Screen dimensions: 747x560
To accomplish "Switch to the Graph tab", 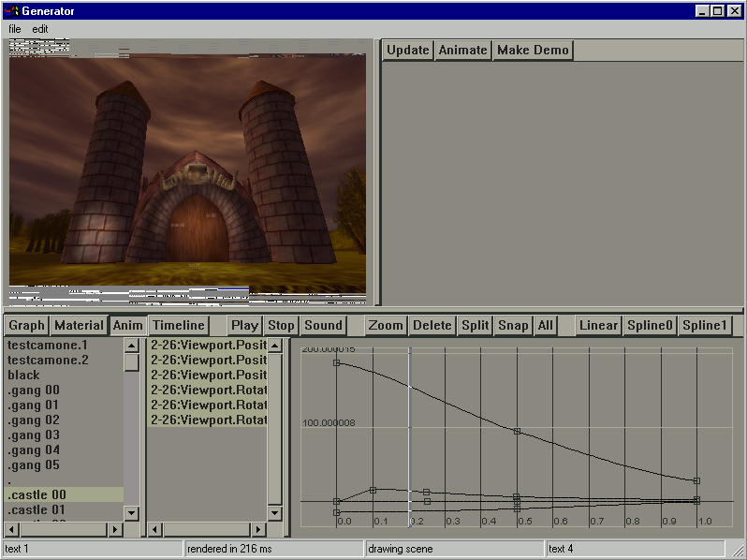I will pos(27,326).
